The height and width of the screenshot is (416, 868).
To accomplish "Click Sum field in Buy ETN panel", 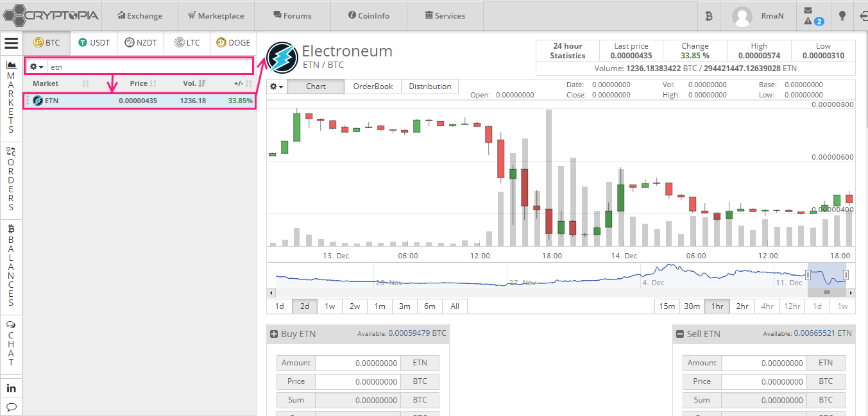I will (x=359, y=400).
